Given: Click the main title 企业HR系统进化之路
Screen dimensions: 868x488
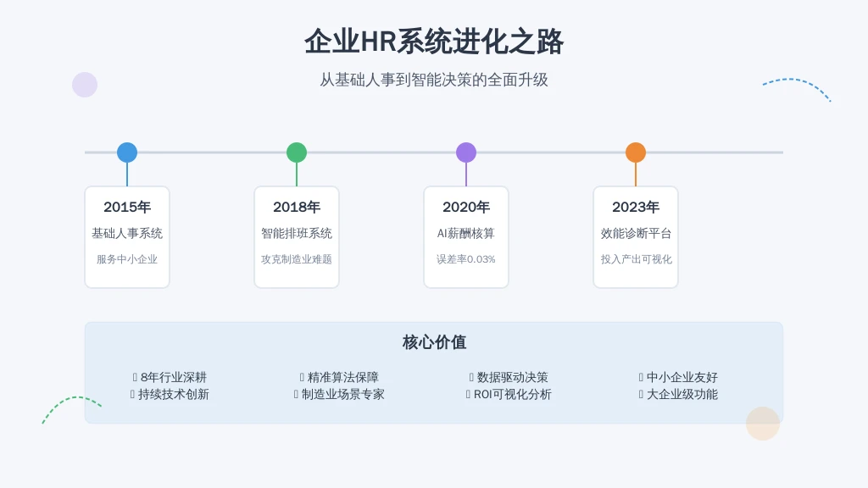Looking at the screenshot, I should coord(434,42).
